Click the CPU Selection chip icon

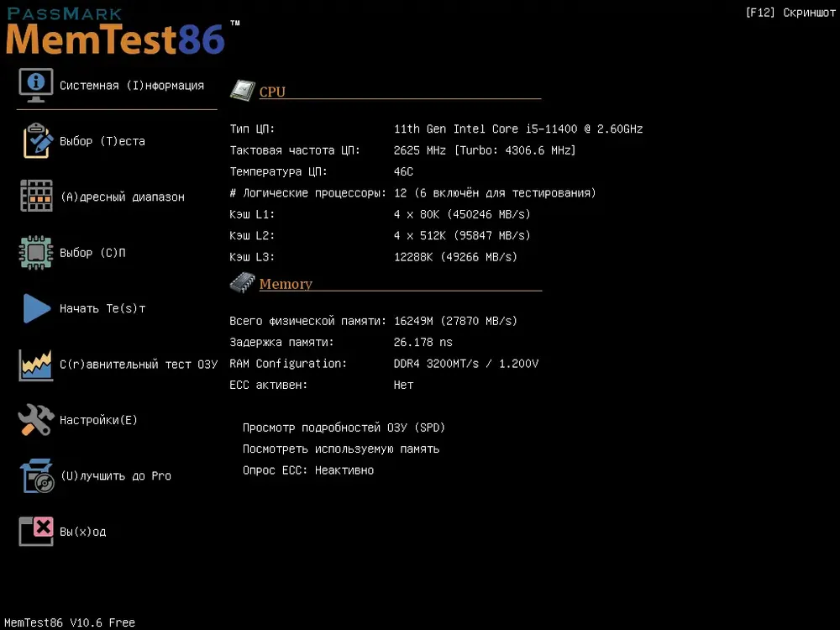(36, 252)
